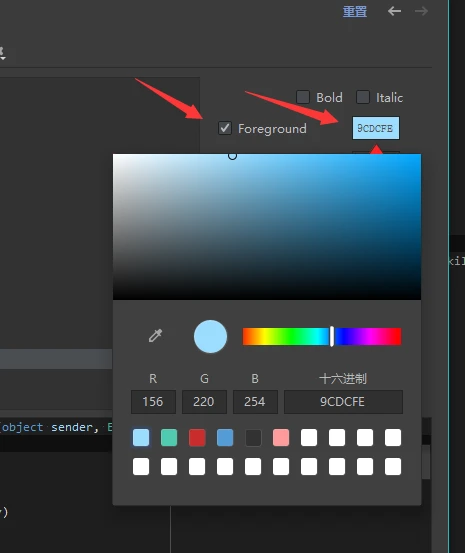This screenshot has height=553, width=465.
Task: Select the dark gray preset swatch
Action: (x=253, y=438)
